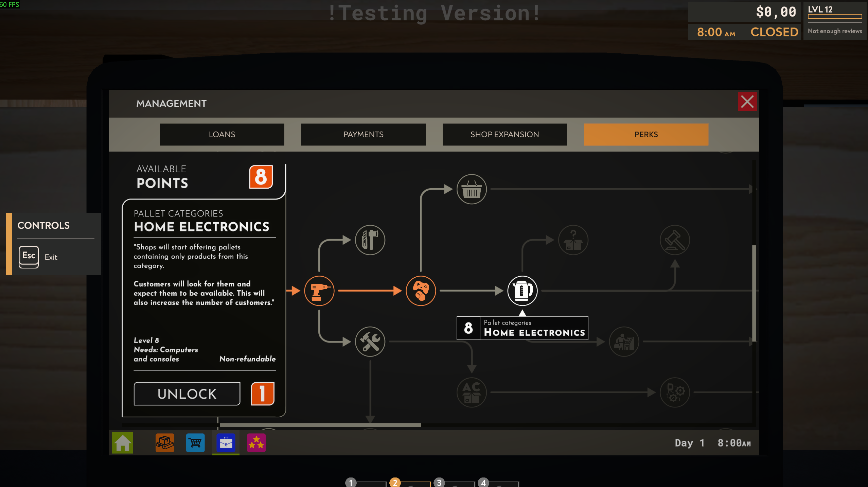Switch to the Loans tab
868x487 pixels.
coord(222,135)
